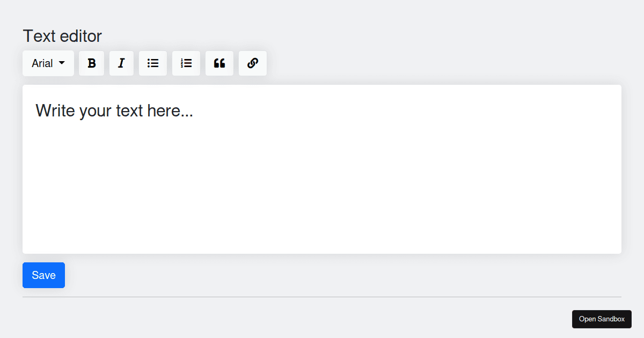
Task: Apply italic formatting with the I icon
Action: click(x=121, y=63)
